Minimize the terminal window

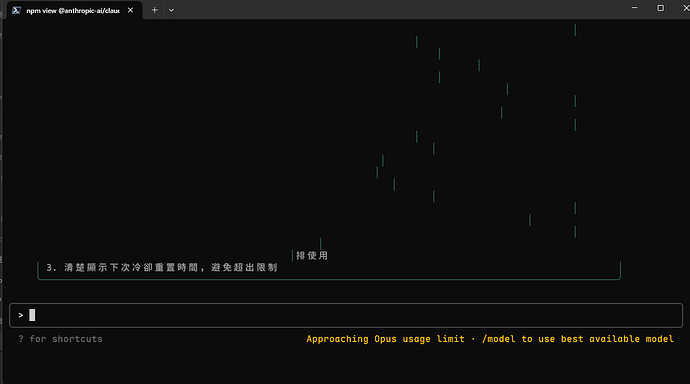[x=635, y=8]
